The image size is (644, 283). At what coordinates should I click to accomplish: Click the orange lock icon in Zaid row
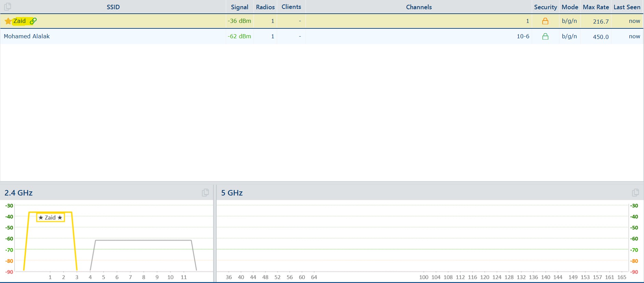pos(545,21)
